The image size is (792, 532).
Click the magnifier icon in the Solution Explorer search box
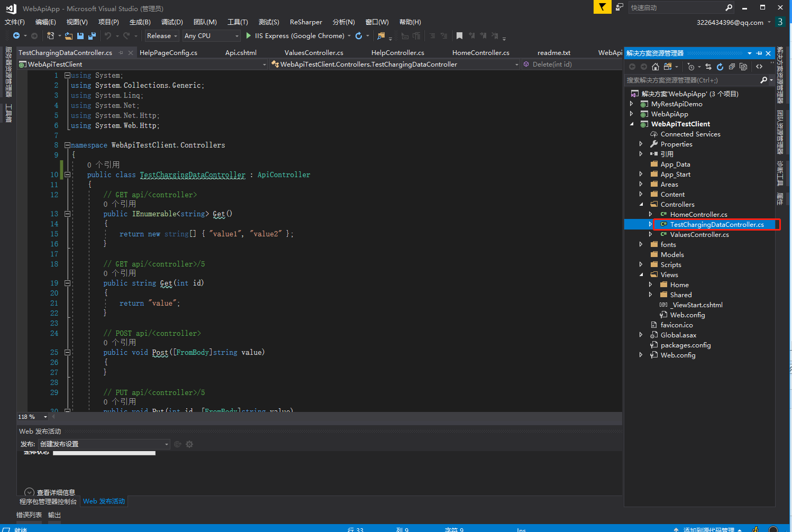[x=763, y=80]
